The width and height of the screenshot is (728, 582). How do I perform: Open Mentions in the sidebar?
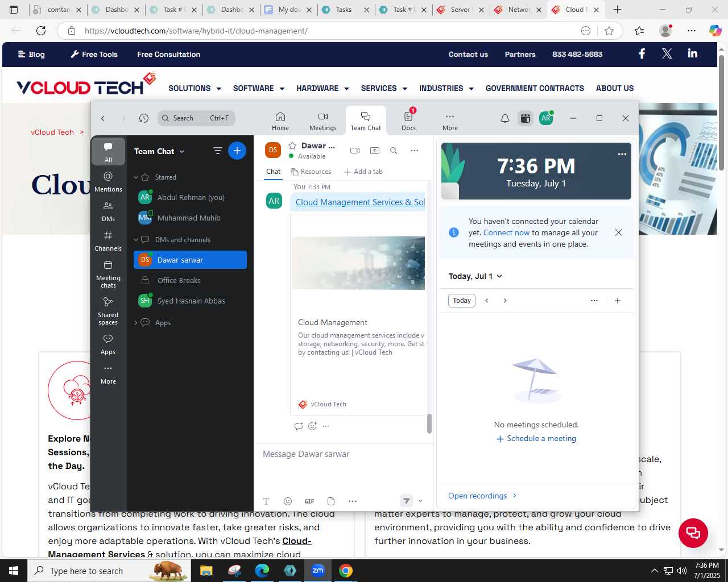(108, 181)
